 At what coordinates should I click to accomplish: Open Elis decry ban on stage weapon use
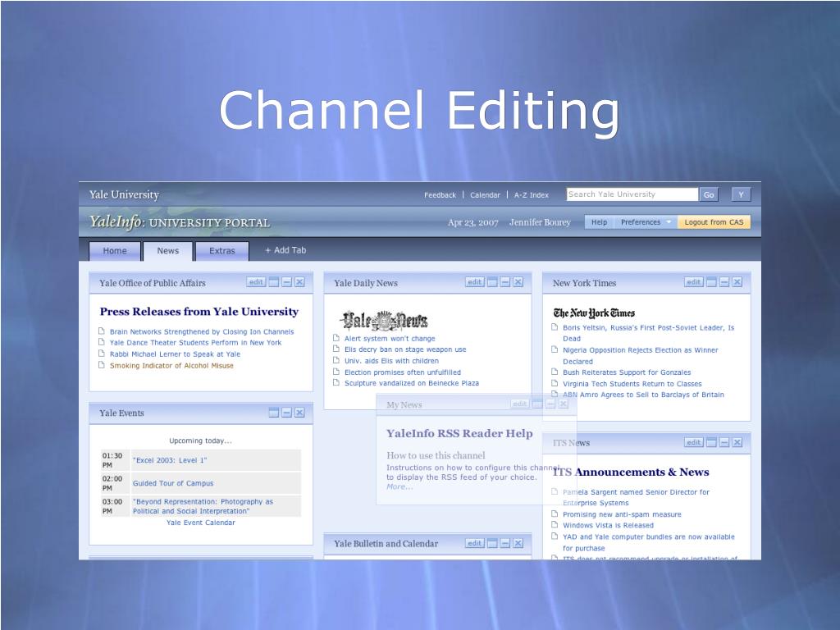coord(405,349)
